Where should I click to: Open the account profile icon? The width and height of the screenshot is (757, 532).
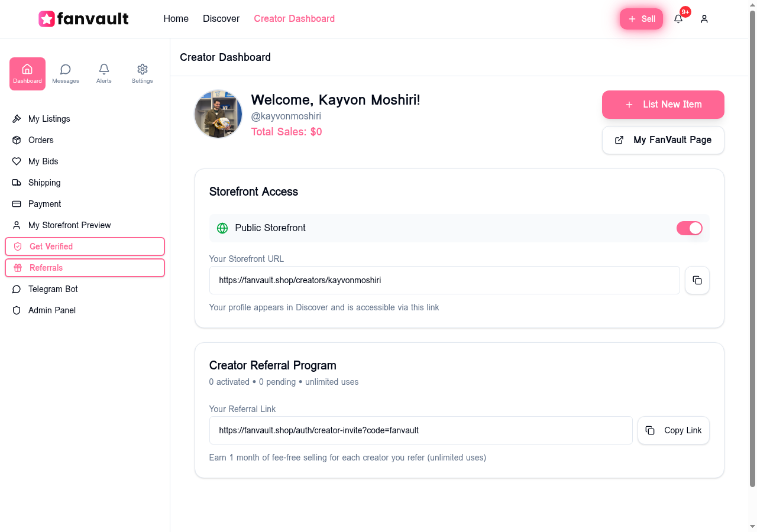coord(704,19)
